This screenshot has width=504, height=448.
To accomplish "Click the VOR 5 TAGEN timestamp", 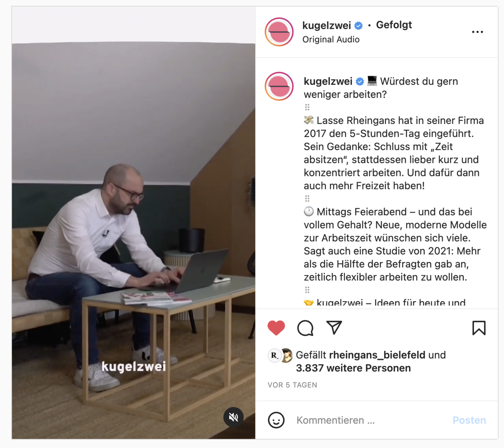I will coord(292,385).
